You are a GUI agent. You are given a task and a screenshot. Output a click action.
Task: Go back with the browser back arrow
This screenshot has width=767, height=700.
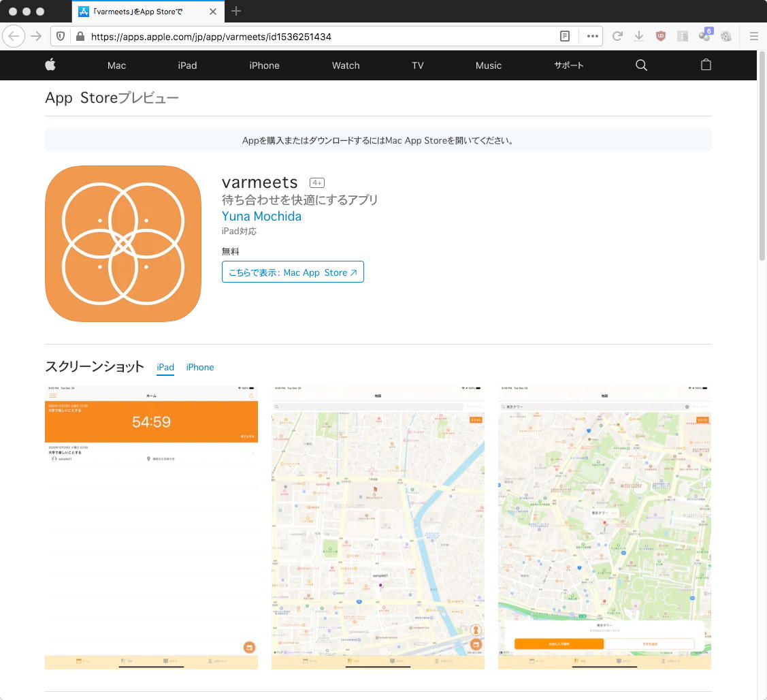coord(14,36)
